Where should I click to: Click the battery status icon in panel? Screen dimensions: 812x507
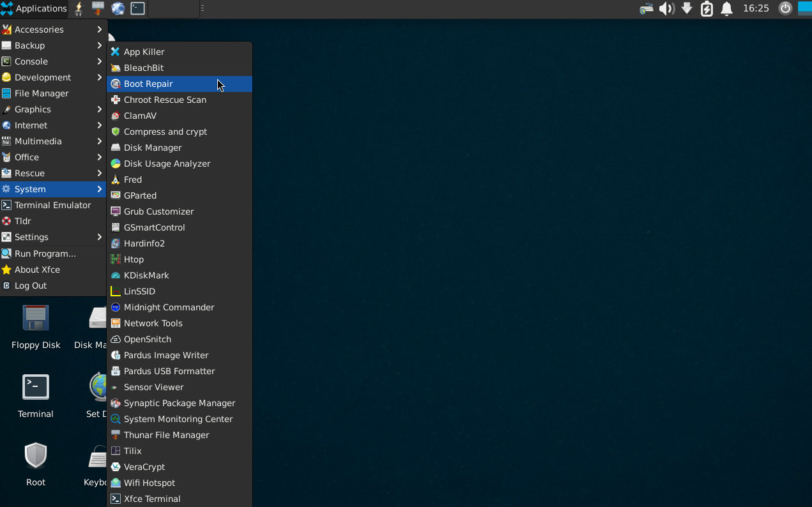pos(707,8)
